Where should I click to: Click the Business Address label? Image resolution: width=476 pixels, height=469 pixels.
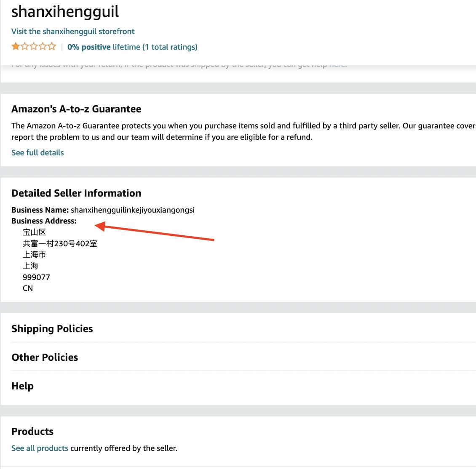click(44, 221)
